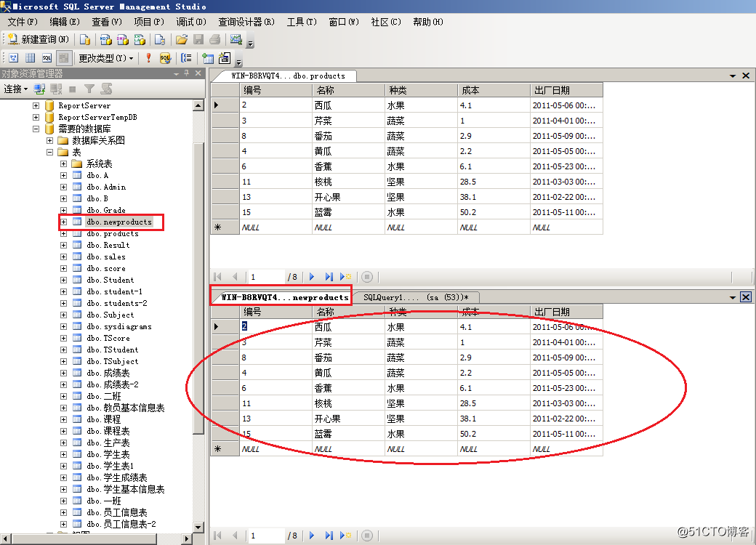Click Object Explorer horizontal scrollbar right arrow
The image size is (756, 545).
point(187,538)
